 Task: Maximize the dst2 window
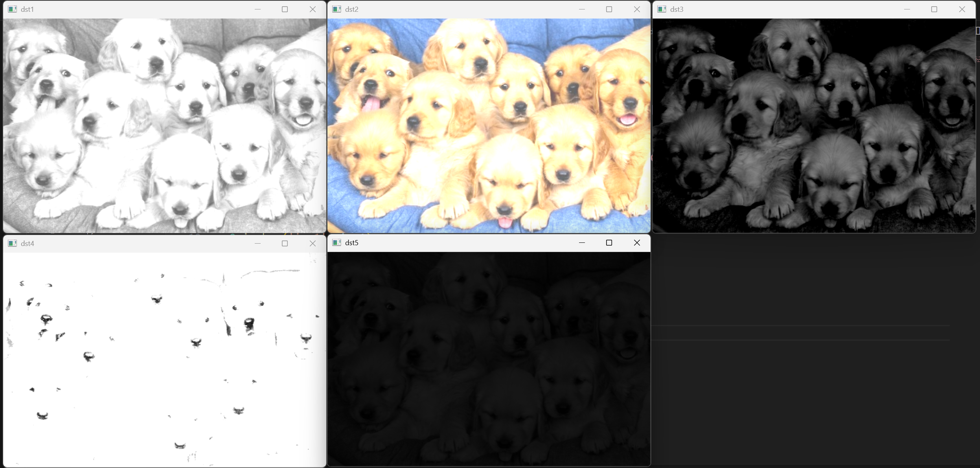coord(609,9)
